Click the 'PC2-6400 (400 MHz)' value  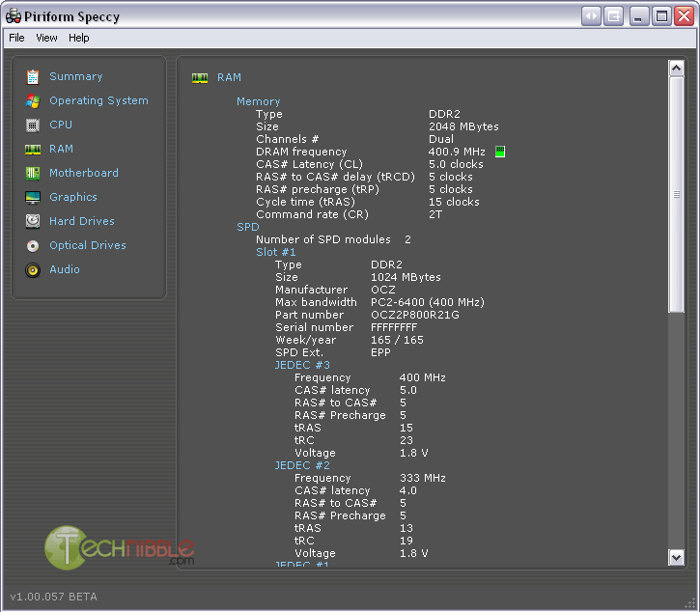(x=428, y=302)
